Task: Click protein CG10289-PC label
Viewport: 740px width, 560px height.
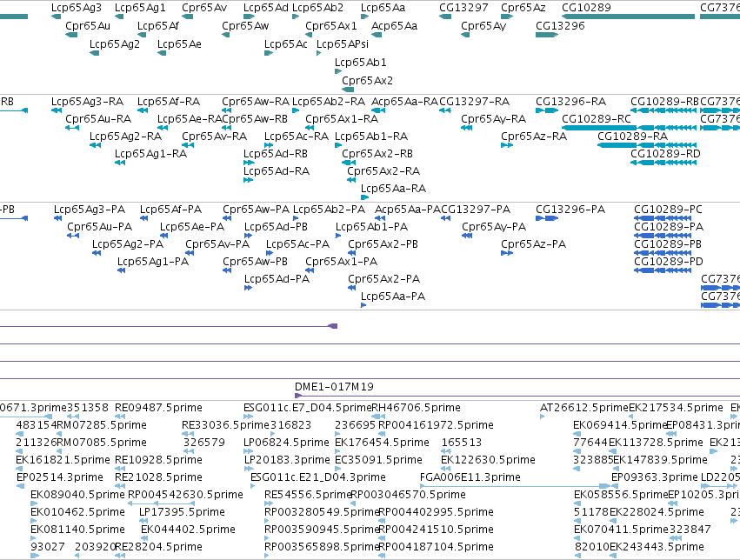Action: (669, 210)
